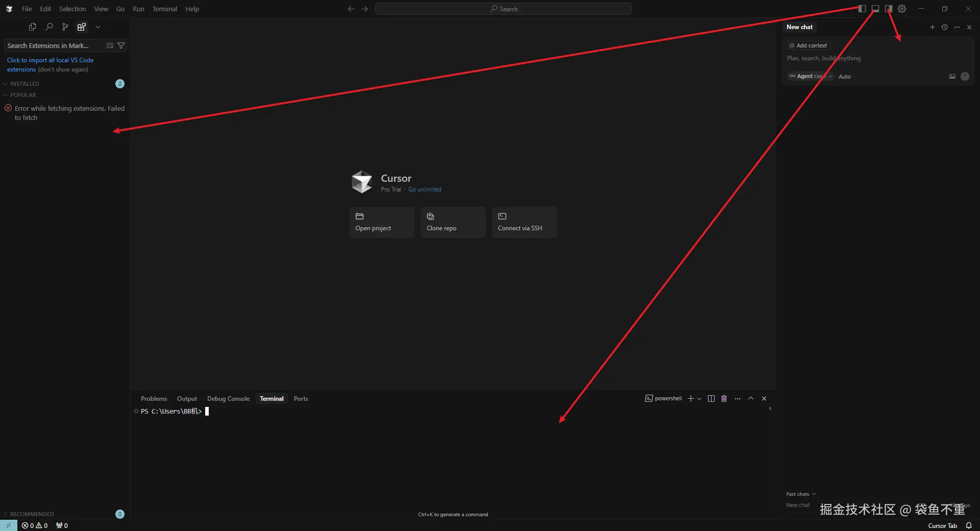Screen dimensions: 980x531
Task: Toggle the AI pane layout icon
Action: (x=889, y=9)
